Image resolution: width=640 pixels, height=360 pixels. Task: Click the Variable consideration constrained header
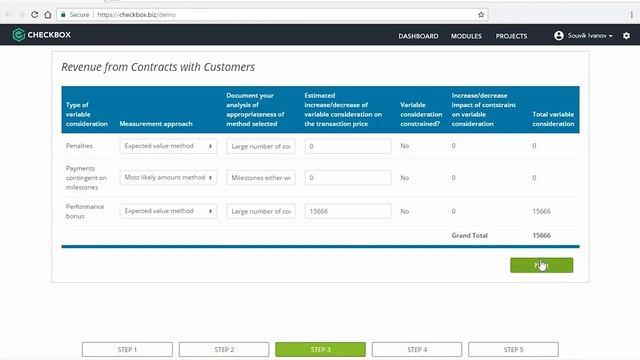(421, 114)
